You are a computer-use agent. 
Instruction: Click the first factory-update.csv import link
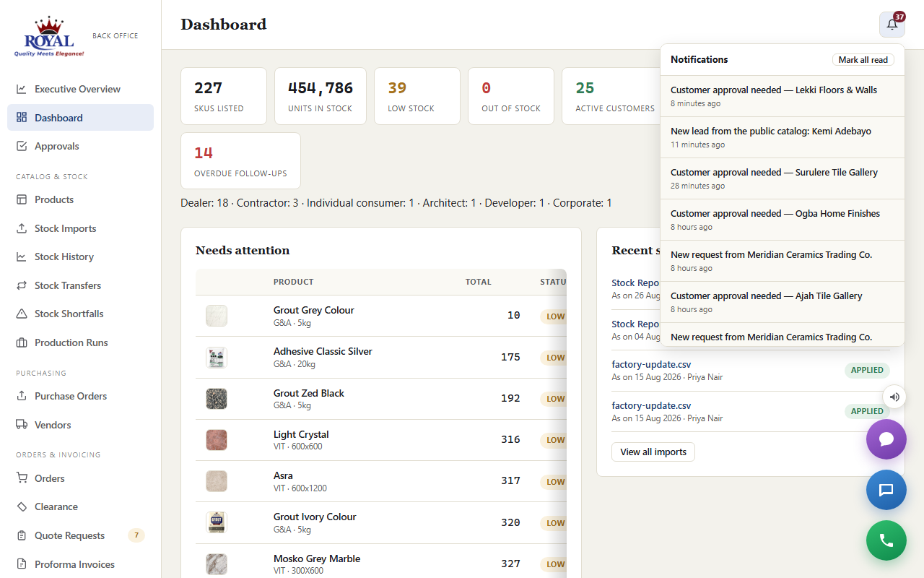point(651,364)
